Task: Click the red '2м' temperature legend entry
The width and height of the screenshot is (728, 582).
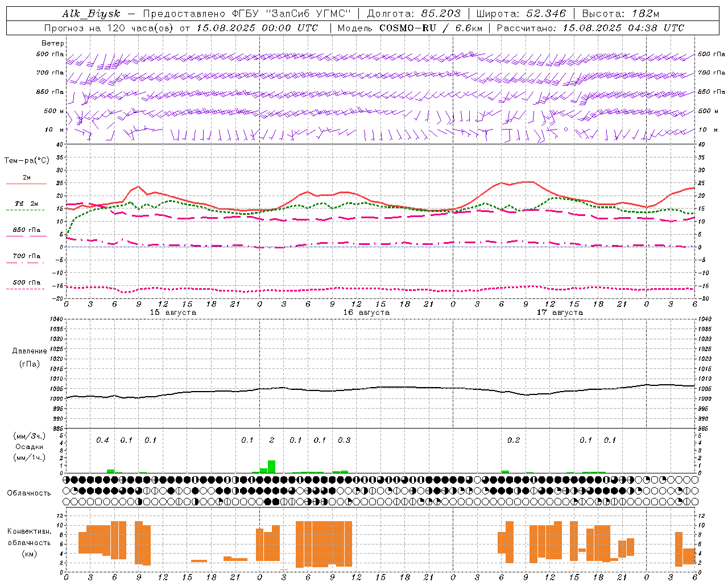Action: (x=27, y=178)
